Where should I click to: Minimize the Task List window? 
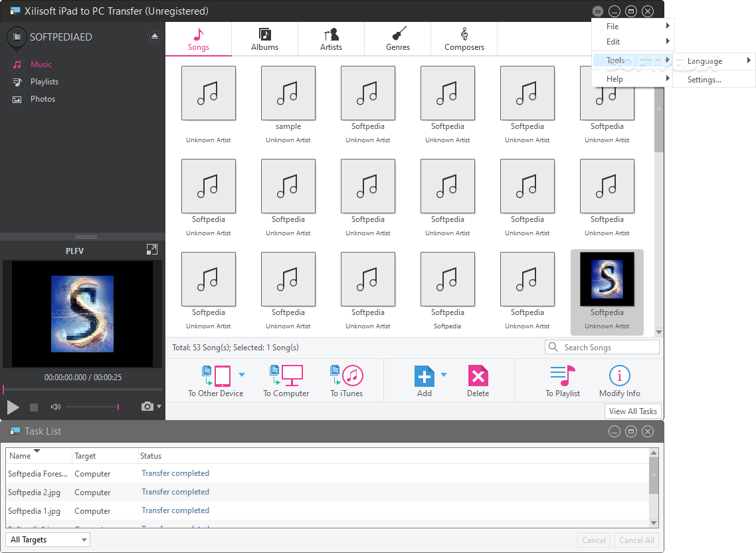click(614, 431)
